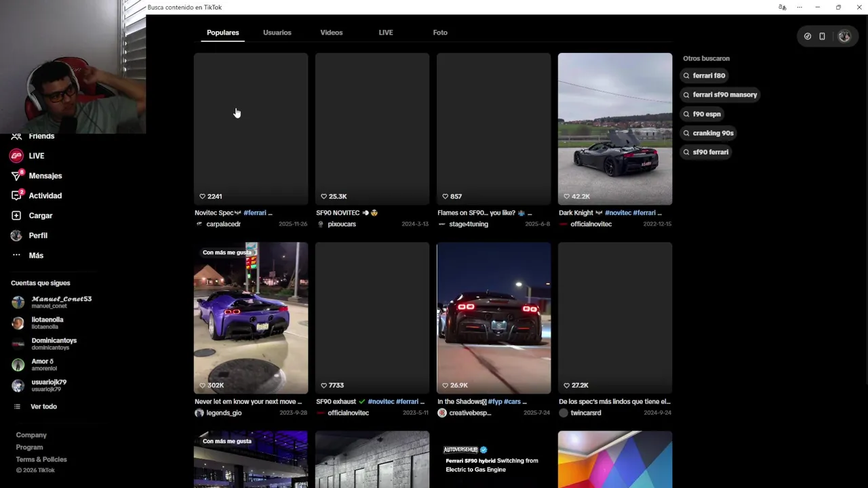Screen dimensions: 868x488
Task: Click the heart icon showing 302K likes
Action: coord(202,386)
